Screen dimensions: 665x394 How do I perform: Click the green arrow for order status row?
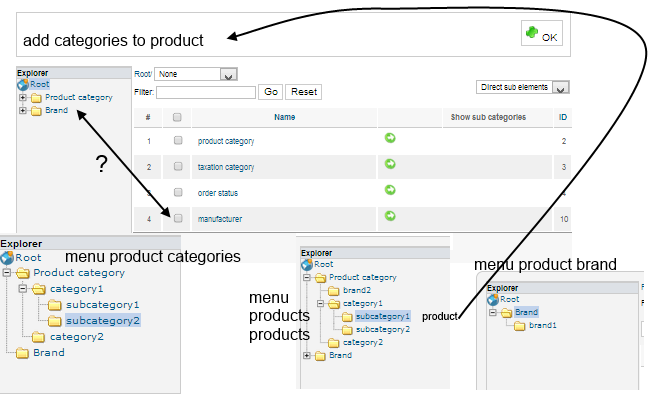click(390, 190)
